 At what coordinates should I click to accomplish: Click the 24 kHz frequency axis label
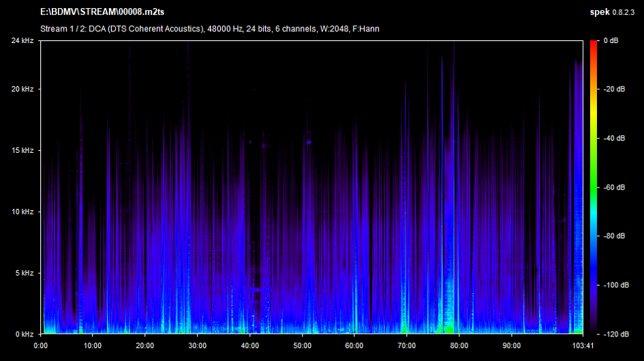(x=24, y=41)
